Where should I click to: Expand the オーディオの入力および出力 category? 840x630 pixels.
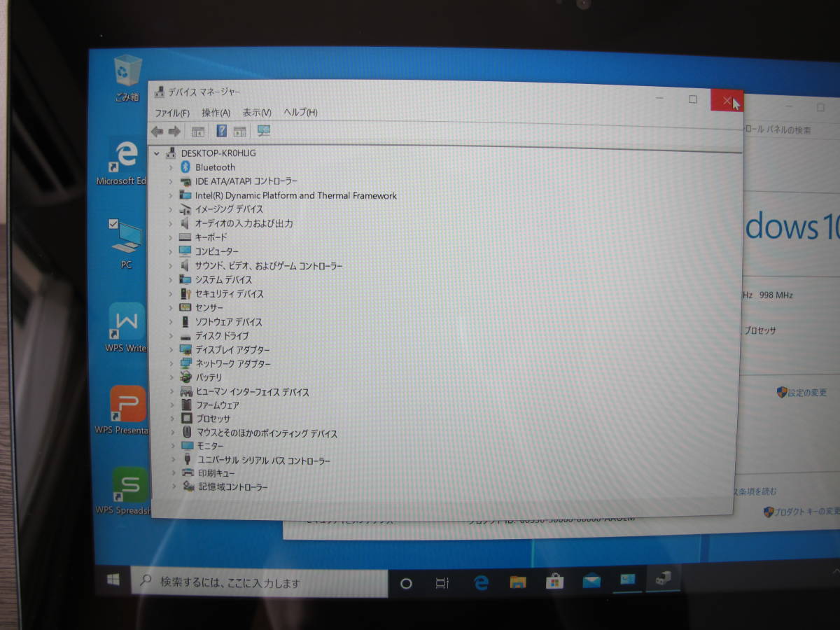(x=170, y=223)
